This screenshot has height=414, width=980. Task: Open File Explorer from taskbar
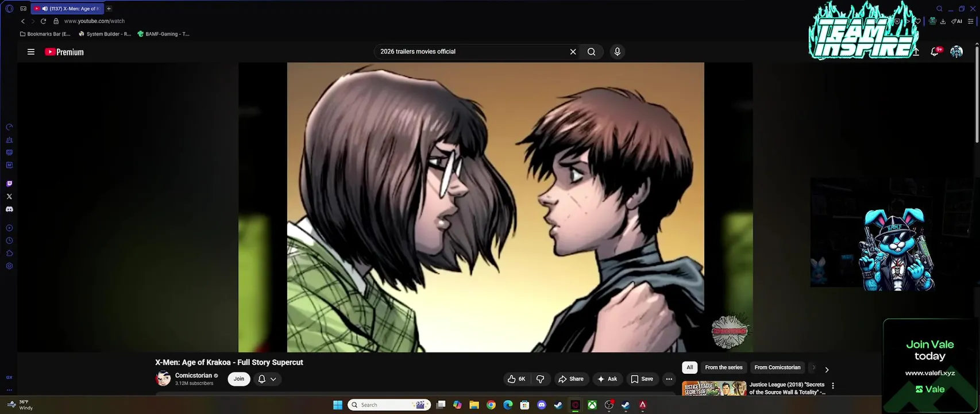point(474,405)
